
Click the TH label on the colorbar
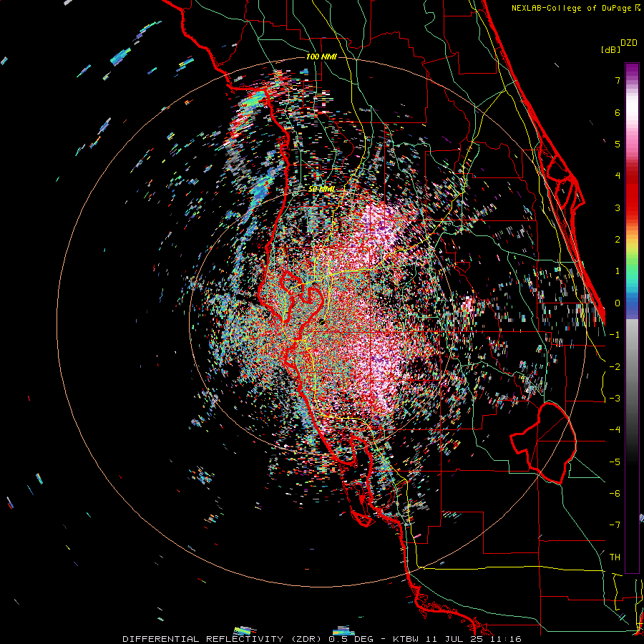click(x=615, y=557)
